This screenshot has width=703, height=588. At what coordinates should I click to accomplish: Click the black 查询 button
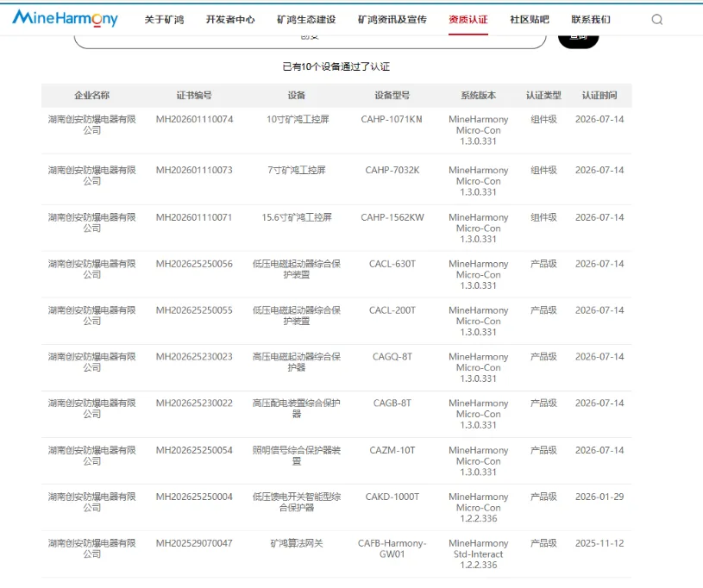click(579, 41)
